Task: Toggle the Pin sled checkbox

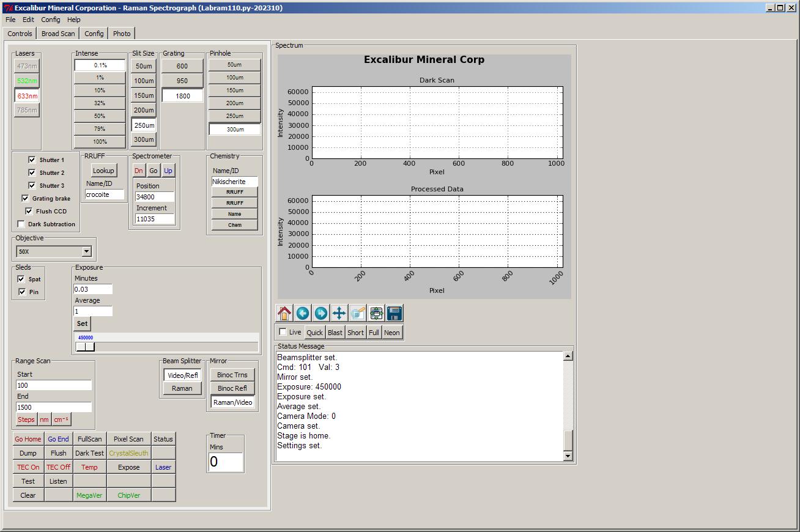Action: (x=22, y=292)
